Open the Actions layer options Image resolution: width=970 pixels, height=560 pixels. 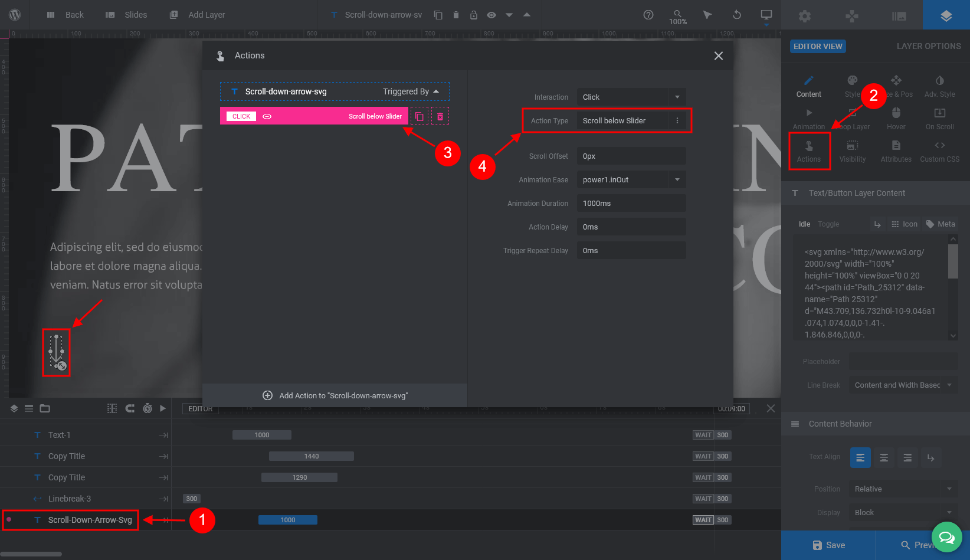click(809, 151)
